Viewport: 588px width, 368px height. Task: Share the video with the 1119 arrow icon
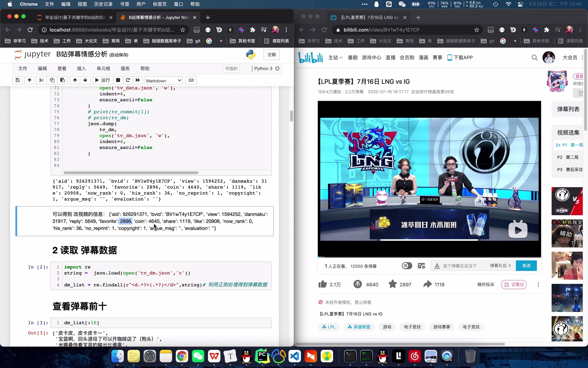[x=427, y=284]
